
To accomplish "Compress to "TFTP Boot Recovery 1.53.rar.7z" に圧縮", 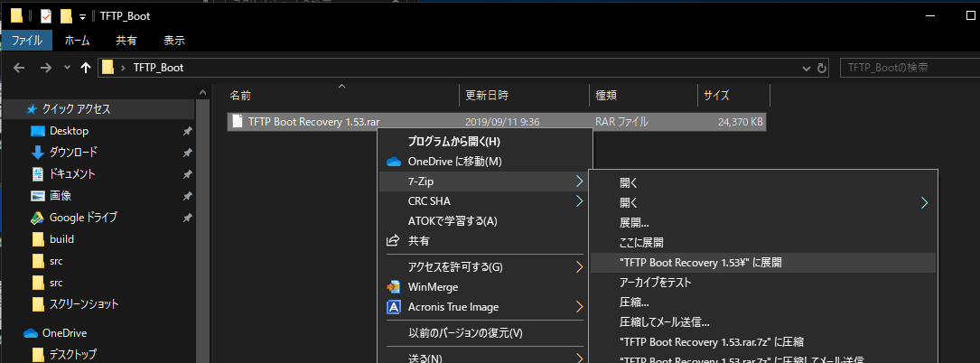I will click(763, 342).
